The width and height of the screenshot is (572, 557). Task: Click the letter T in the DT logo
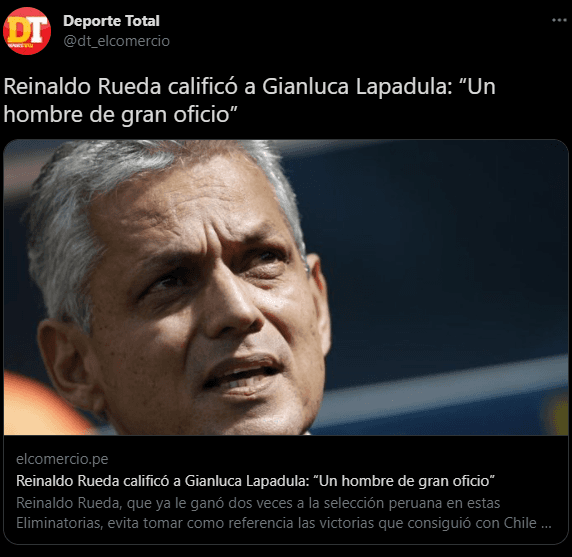pos(38,30)
